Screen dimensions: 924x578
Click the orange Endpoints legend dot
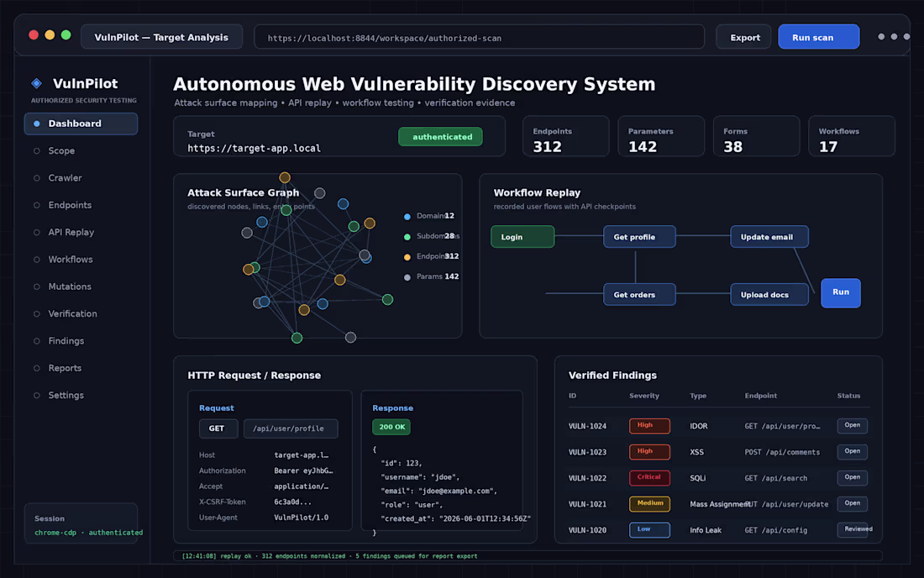pyautogui.click(x=407, y=257)
